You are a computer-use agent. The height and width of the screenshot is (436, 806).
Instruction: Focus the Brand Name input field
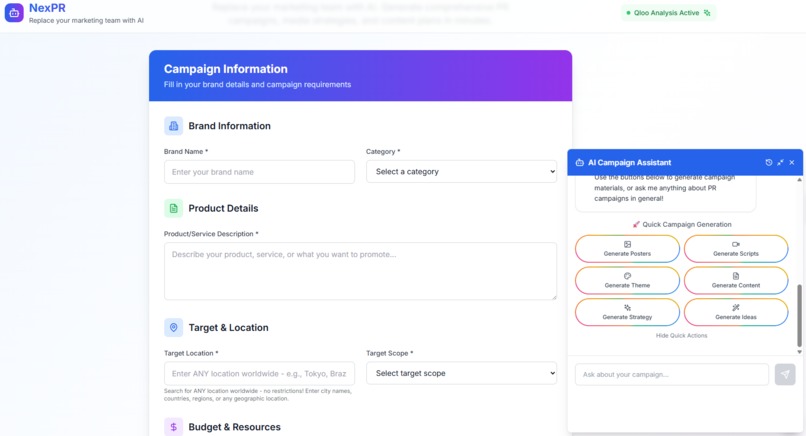click(x=259, y=172)
